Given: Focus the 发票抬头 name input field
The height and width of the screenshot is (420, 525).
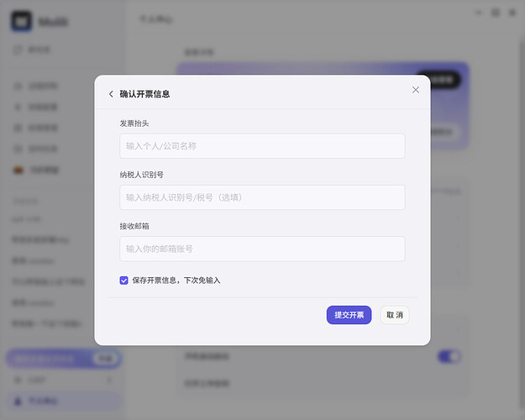Looking at the screenshot, I should (x=262, y=146).
